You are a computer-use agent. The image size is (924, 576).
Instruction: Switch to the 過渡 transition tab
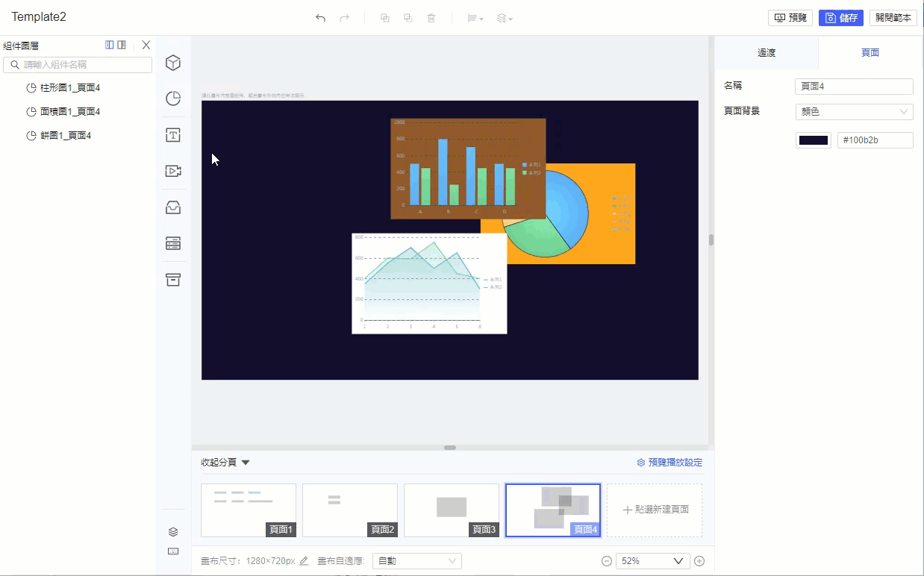(767, 53)
